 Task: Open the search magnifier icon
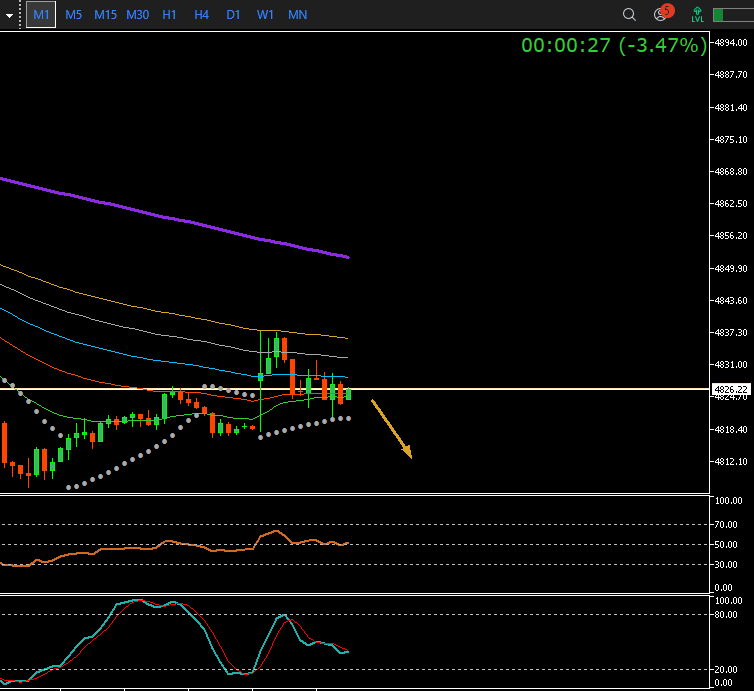(629, 15)
